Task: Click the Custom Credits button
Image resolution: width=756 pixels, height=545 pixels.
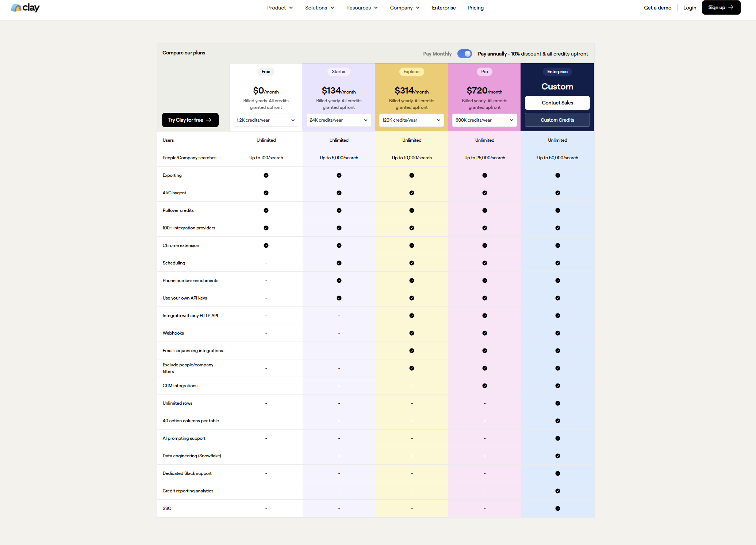Action: point(557,120)
